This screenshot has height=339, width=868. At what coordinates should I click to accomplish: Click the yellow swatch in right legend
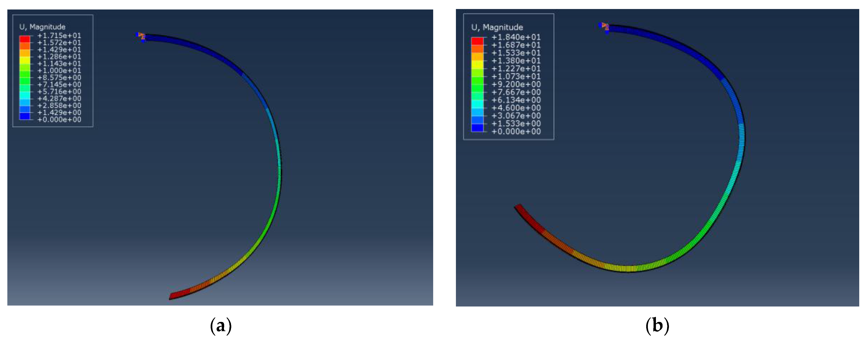point(477,65)
